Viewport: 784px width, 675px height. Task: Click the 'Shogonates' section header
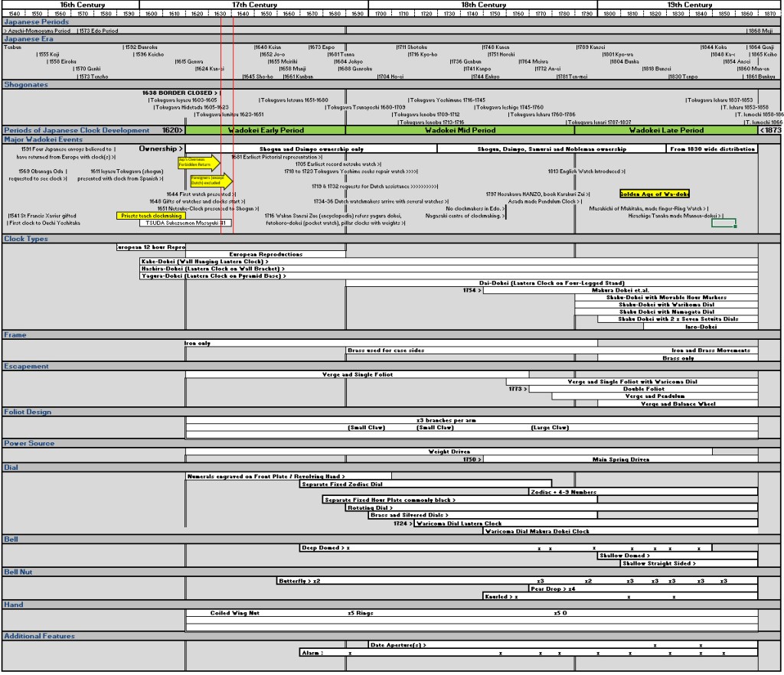coord(25,84)
